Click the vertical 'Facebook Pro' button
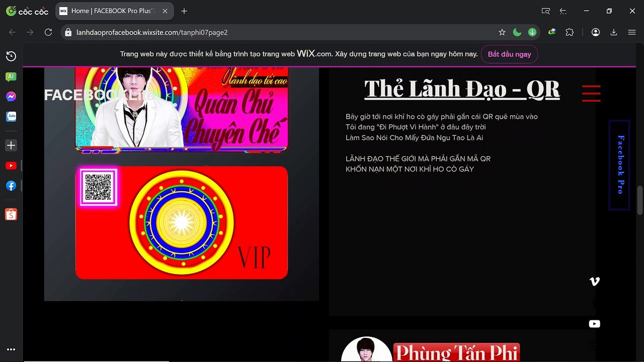This screenshot has height=362, width=644. (620, 165)
